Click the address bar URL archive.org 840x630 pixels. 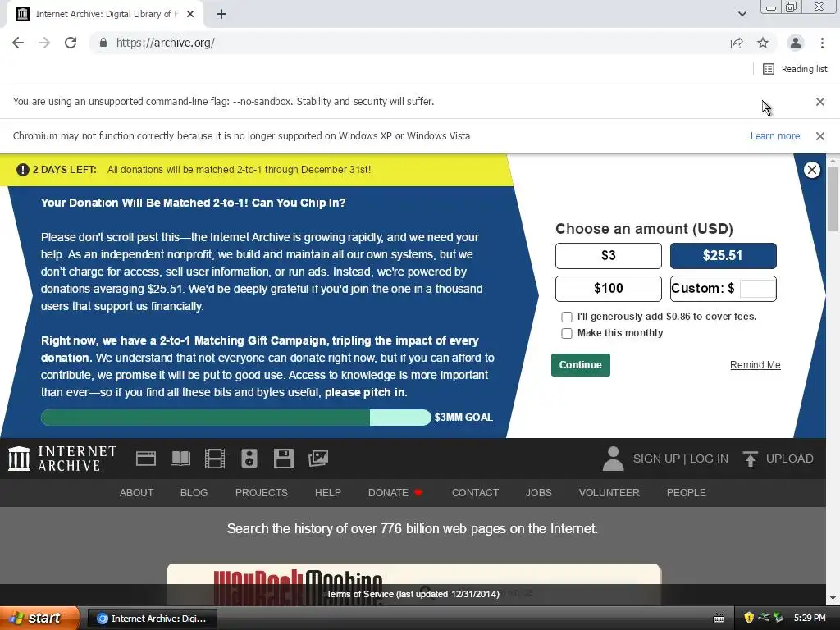click(x=166, y=43)
